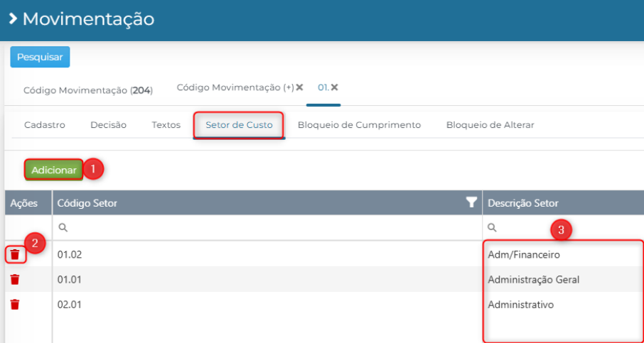Open the Código Movimentação (204) list tab
The height and width of the screenshot is (343, 644).
(x=88, y=90)
